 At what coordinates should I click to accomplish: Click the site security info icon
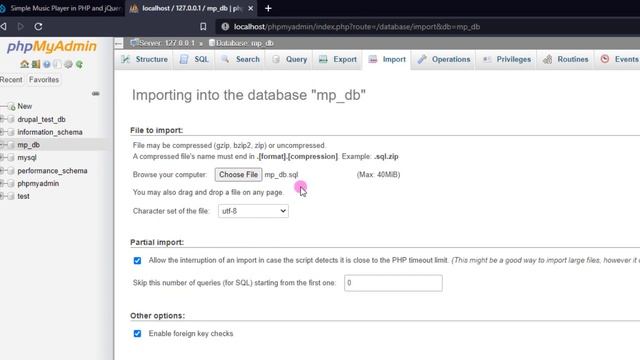(x=225, y=27)
